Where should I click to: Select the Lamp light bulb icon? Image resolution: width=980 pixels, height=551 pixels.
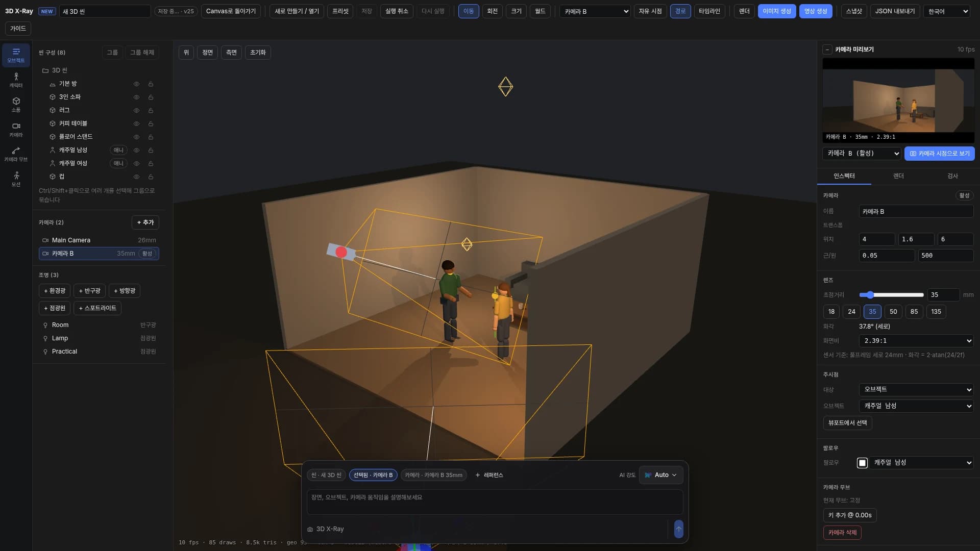click(45, 338)
